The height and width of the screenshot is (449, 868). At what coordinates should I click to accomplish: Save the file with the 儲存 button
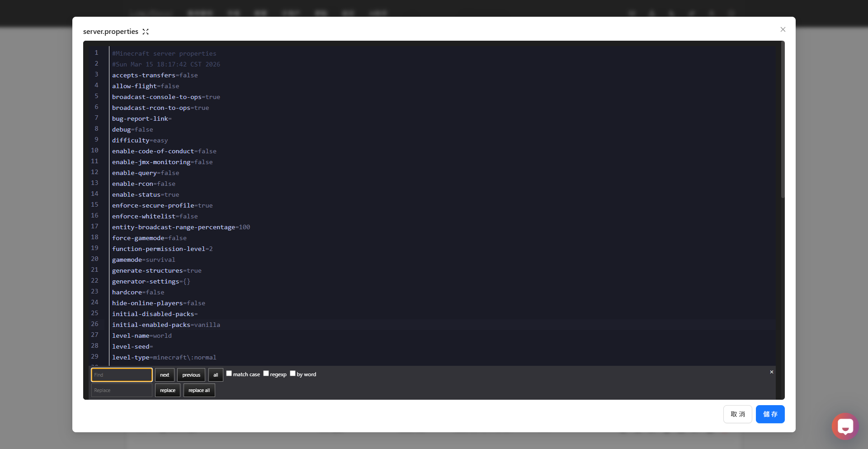pos(770,414)
